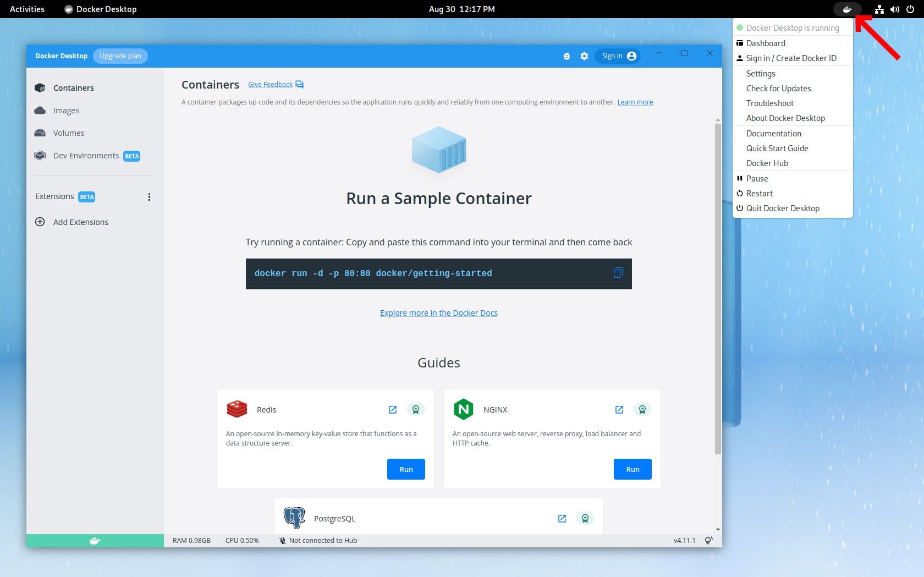Open Explore more in the Docker Docs link
This screenshot has width=924, height=577.
pyautogui.click(x=438, y=313)
